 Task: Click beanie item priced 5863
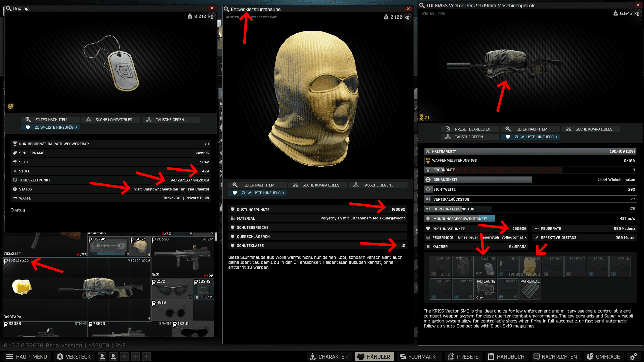(x=140, y=247)
